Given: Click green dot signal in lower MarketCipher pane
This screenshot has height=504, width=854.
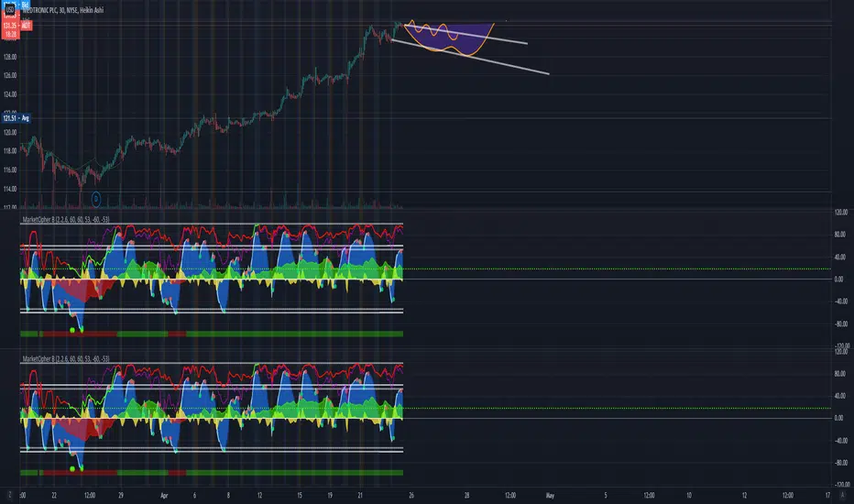Looking at the screenshot, I should [72, 468].
